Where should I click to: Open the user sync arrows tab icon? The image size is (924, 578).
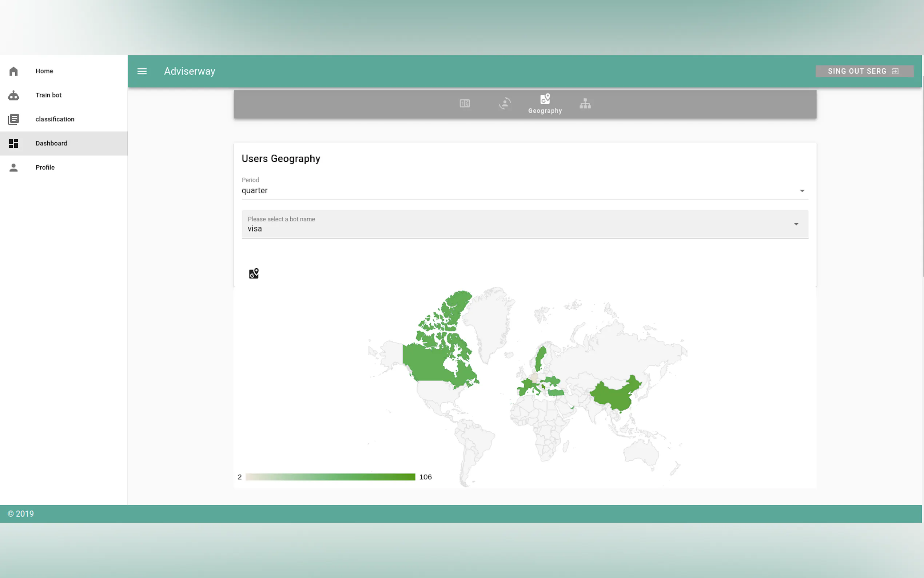click(505, 104)
